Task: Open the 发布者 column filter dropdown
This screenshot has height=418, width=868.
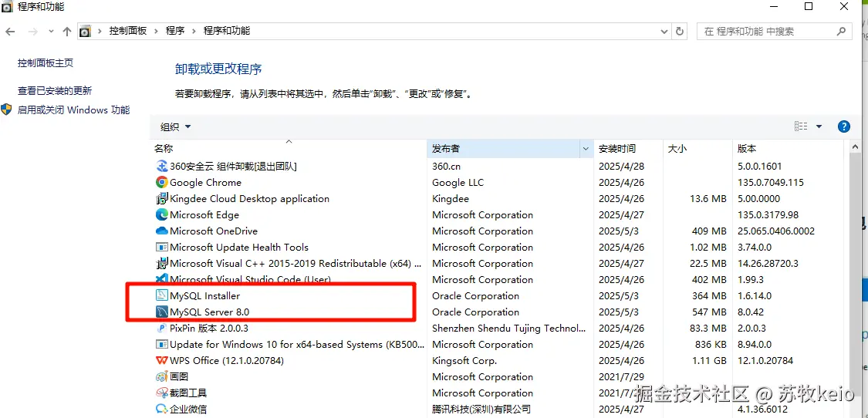Action: point(586,148)
